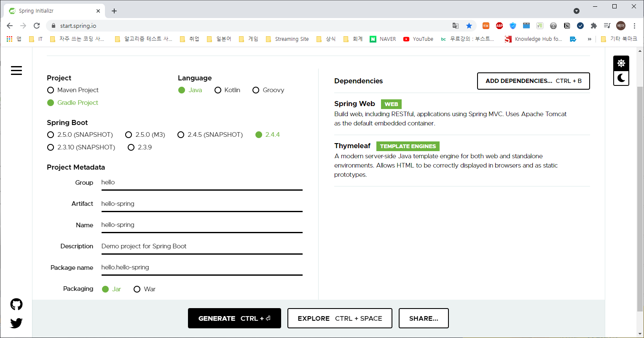Expand hidden bookmarks with chevron

(589, 39)
